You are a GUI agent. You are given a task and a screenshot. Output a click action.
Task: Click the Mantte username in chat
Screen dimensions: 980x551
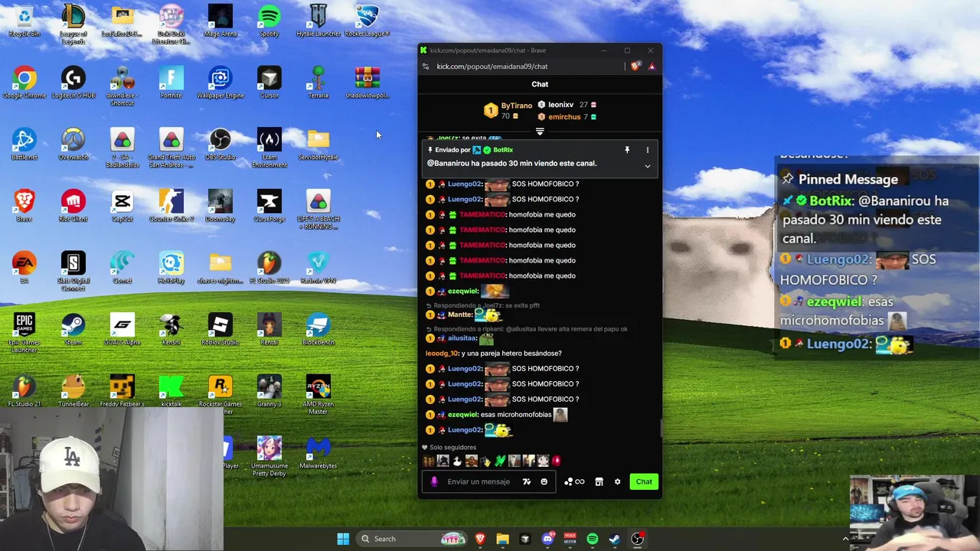click(x=459, y=315)
